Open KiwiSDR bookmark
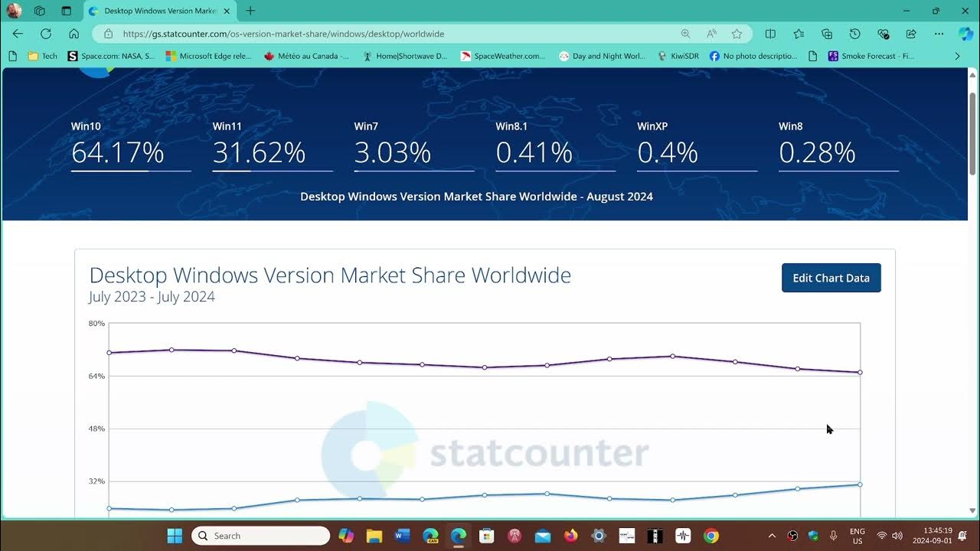The image size is (980, 551). (x=678, y=56)
